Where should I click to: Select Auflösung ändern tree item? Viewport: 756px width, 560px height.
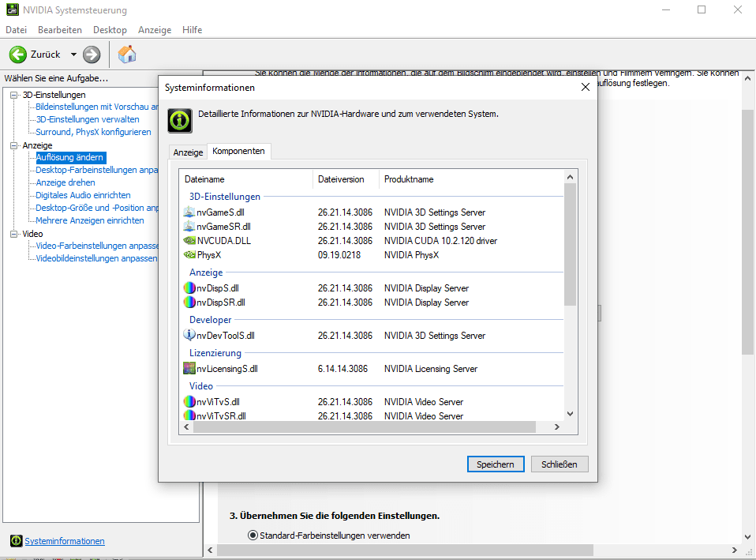[x=70, y=157]
